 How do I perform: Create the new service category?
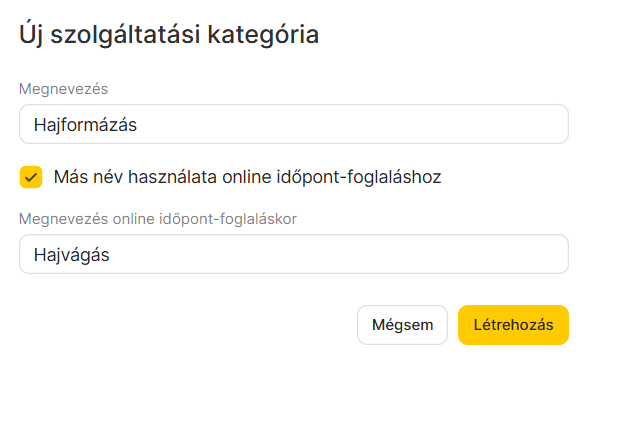[513, 325]
